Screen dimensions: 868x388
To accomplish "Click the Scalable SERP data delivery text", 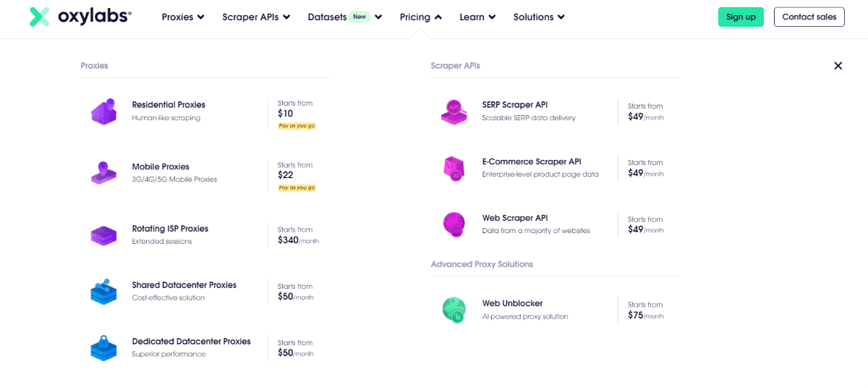I will click(x=529, y=118).
